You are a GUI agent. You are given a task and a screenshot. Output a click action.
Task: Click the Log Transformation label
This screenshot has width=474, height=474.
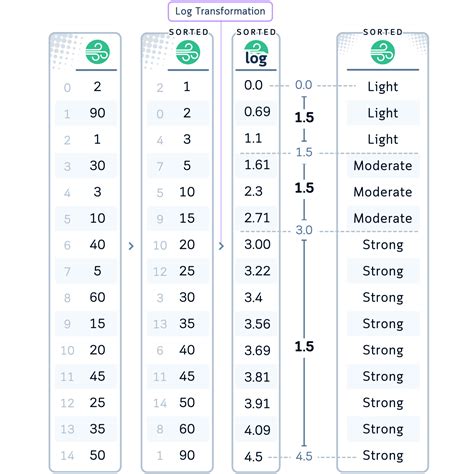220,11
